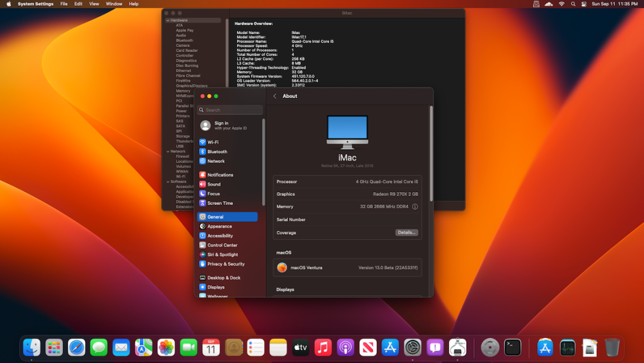Open Activity Monitor from the Dock
This screenshot has height=363, width=644.
(567, 348)
